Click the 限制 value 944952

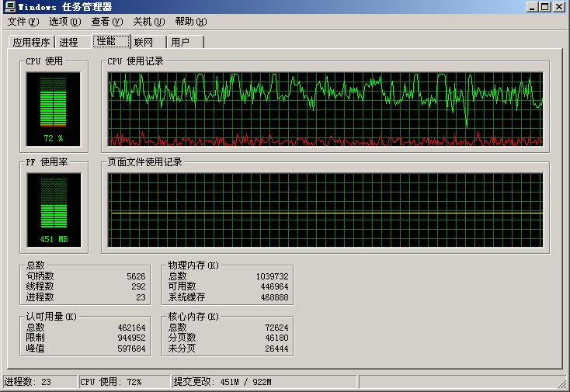131,338
